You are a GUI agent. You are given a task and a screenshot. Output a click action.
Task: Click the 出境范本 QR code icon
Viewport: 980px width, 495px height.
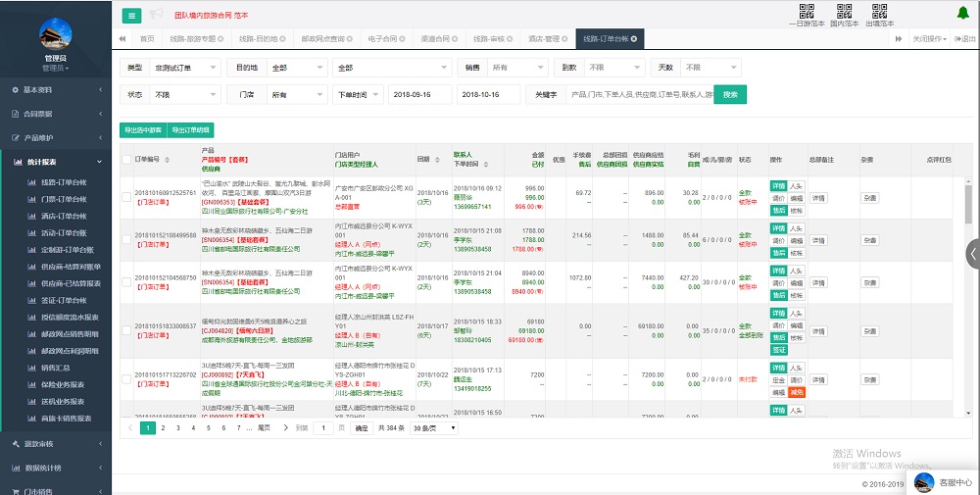[878, 12]
